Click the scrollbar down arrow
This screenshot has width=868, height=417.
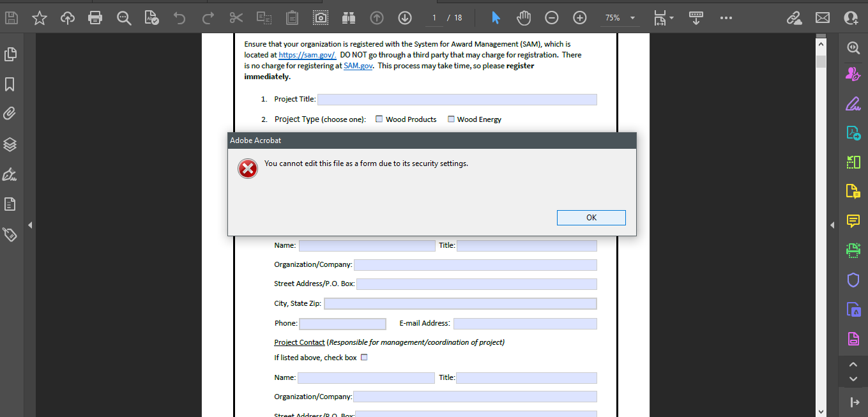click(x=821, y=412)
